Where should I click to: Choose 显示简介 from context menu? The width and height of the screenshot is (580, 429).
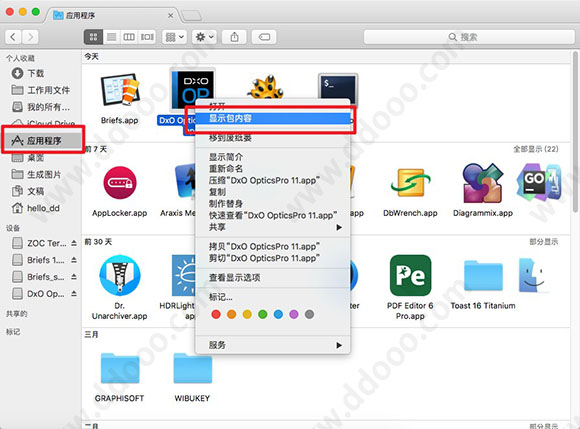click(273, 157)
